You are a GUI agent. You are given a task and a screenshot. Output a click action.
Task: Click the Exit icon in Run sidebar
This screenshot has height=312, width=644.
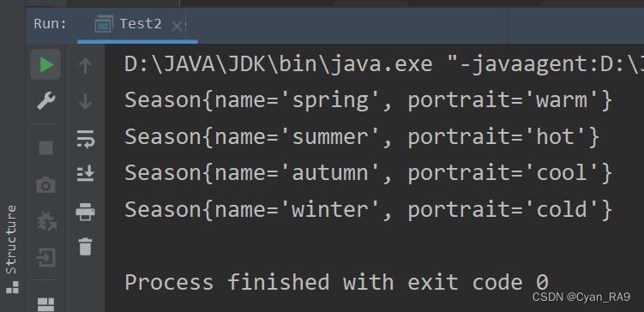(45, 258)
